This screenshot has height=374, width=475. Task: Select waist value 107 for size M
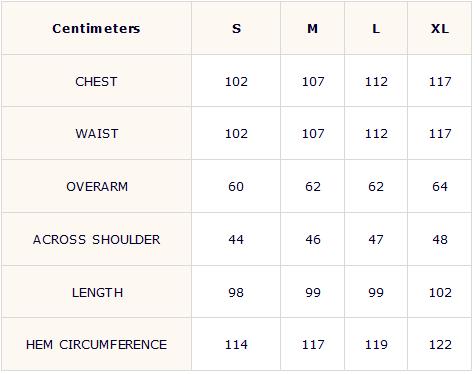click(x=313, y=134)
